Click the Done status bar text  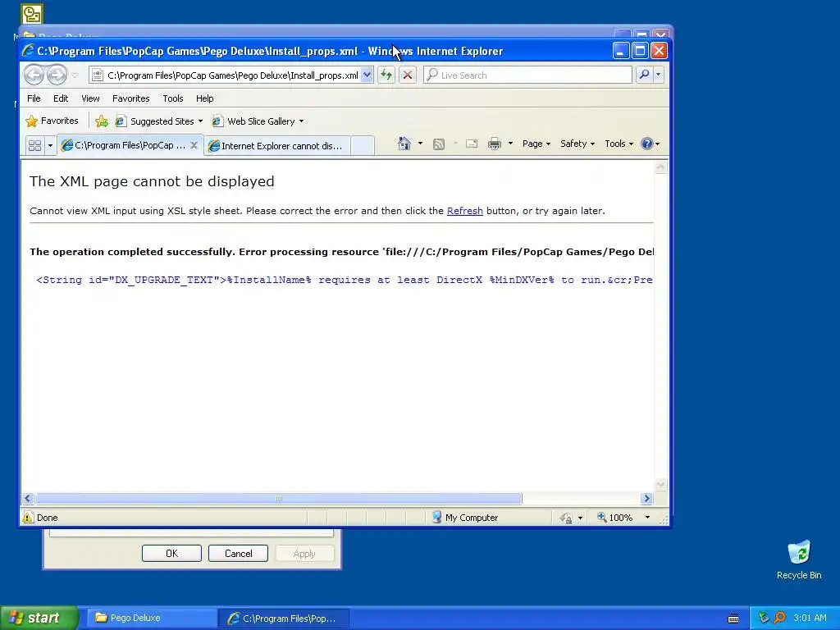pos(47,518)
